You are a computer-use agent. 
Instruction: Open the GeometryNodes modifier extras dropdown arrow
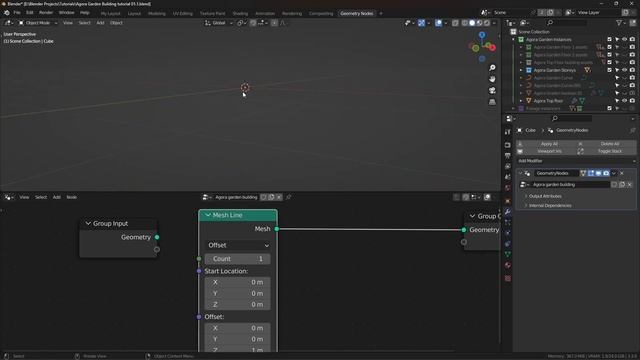pos(614,173)
